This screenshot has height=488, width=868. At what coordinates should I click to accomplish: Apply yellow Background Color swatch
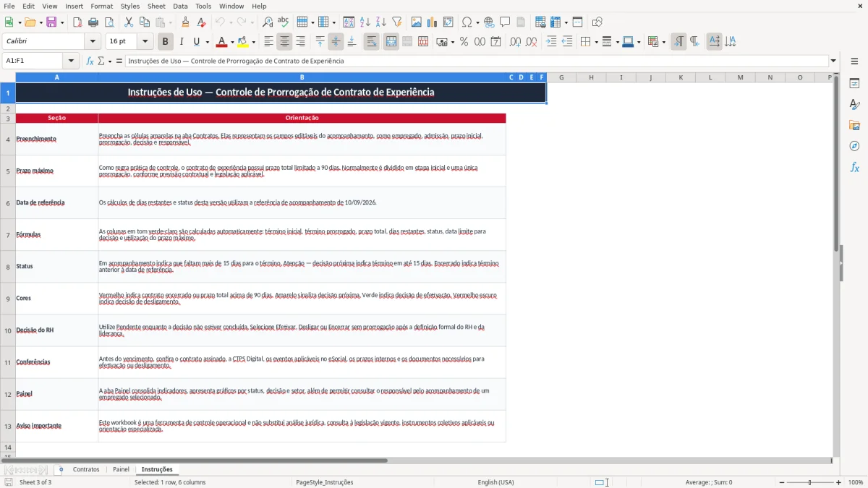click(242, 42)
